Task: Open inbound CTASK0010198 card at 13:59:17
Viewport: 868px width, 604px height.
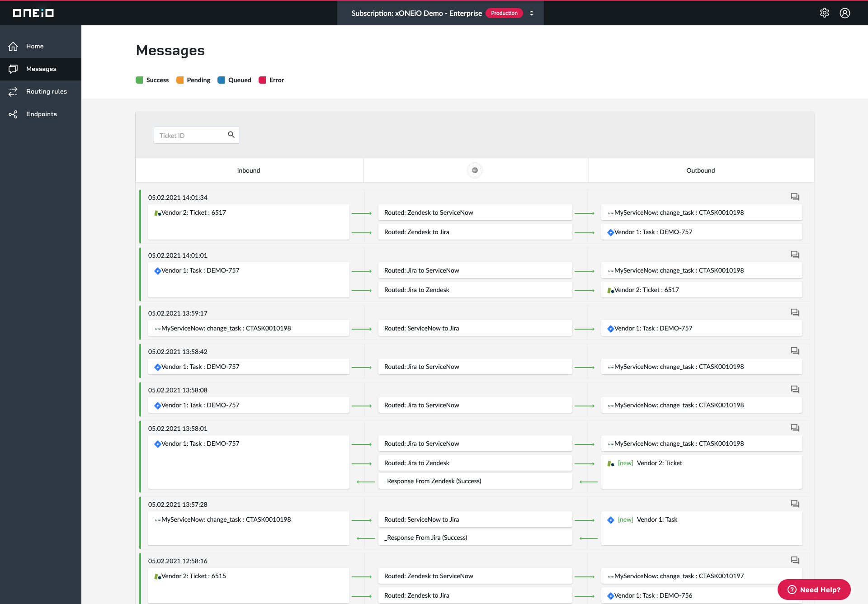Action: pyautogui.click(x=249, y=328)
